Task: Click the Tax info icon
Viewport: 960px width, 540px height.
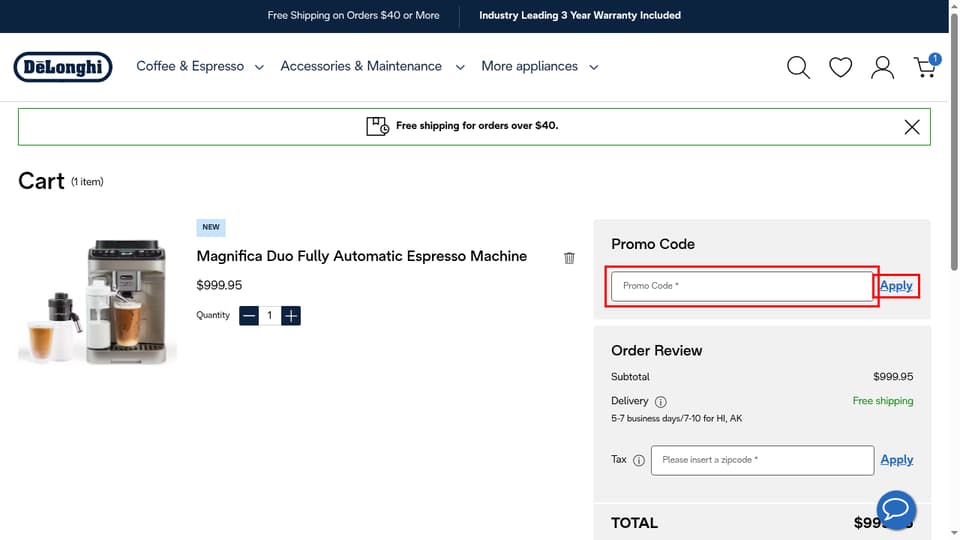Action: pyautogui.click(x=639, y=460)
